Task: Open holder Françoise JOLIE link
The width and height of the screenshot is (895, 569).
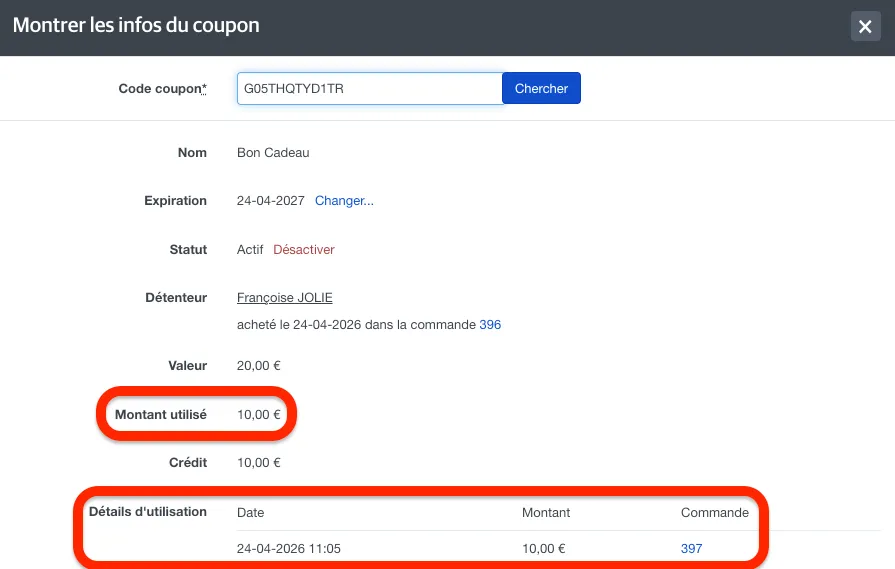Action: pyautogui.click(x=285, y=298)
